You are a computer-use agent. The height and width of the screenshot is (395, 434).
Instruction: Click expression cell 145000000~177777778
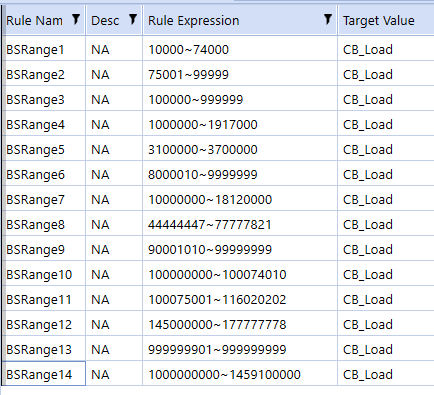pyautogui.click(x=240, y=324)
